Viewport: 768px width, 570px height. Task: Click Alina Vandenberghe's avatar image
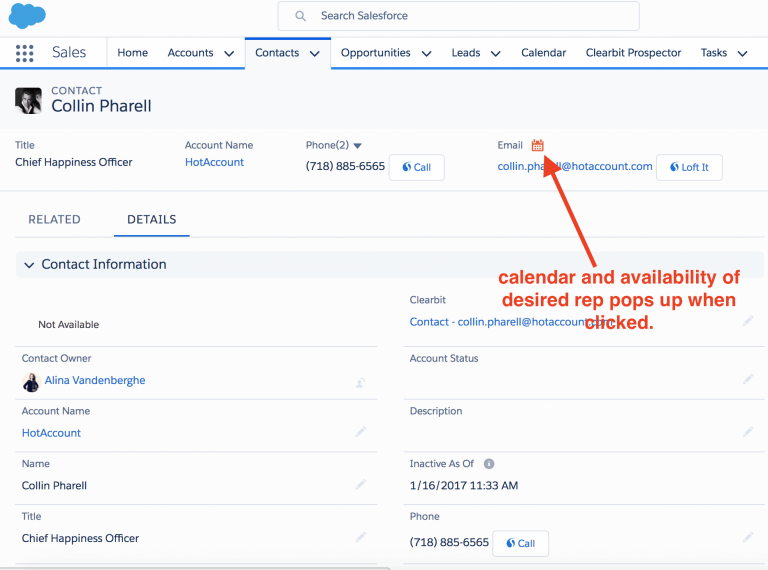point(31,382)
